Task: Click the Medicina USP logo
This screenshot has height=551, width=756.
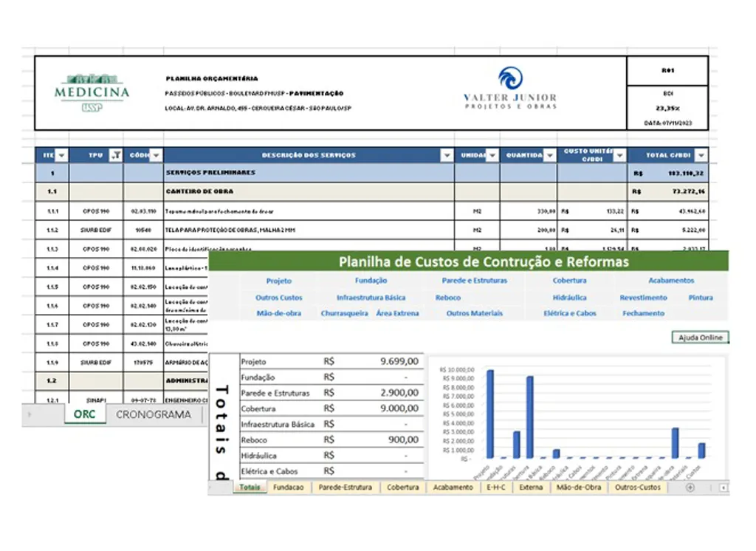Action: (92, 92)
